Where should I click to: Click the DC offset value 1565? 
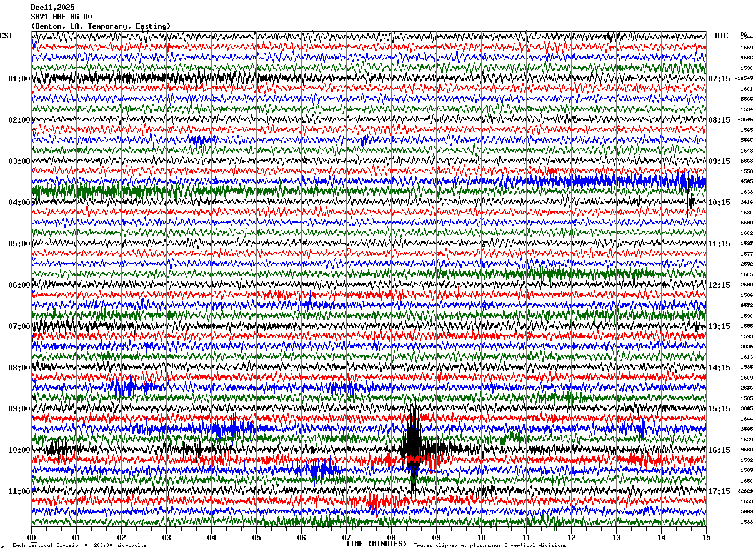747,130
